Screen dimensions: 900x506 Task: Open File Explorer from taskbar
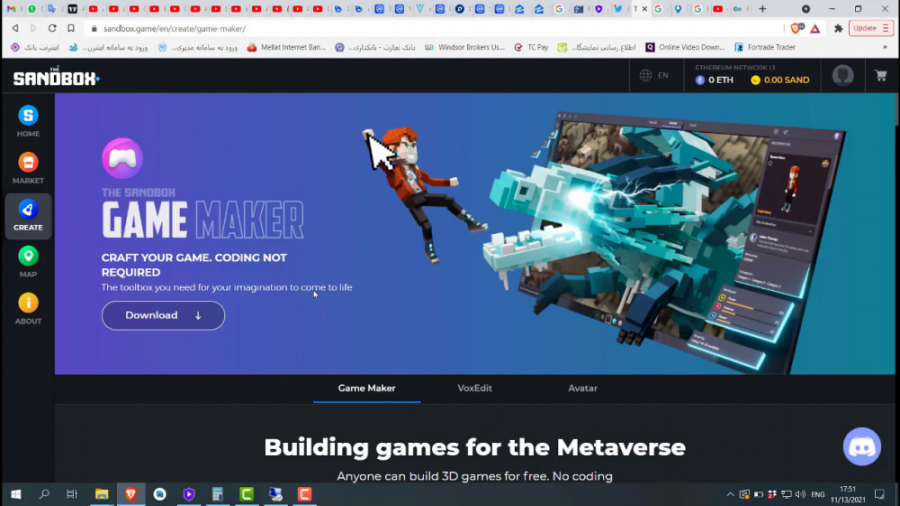pyautogui.click(x=102, y=494)
